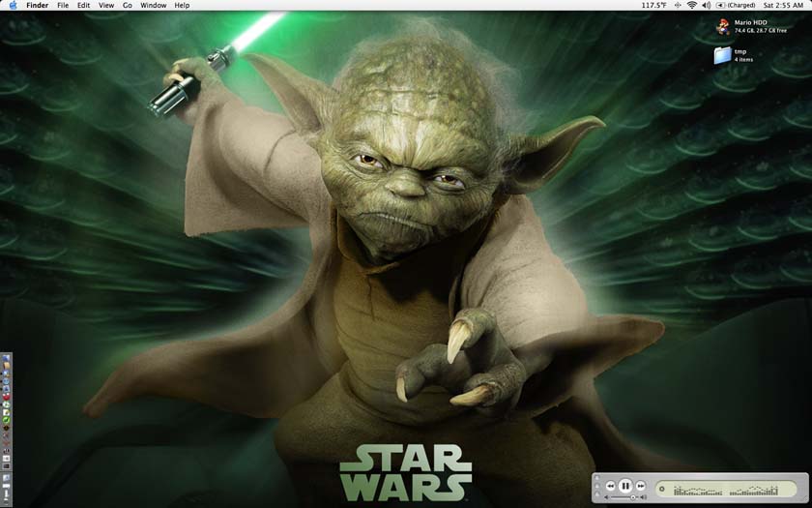Click the mini player resize corner handle
Image resolution: width=812 pixels, height=508 pixels.
coord(806,498)
